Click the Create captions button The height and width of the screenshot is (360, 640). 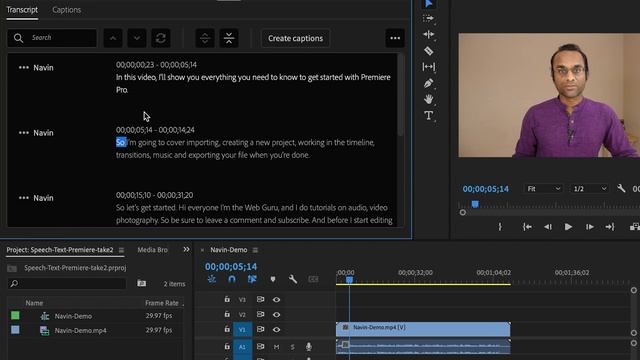click(296, 38)
